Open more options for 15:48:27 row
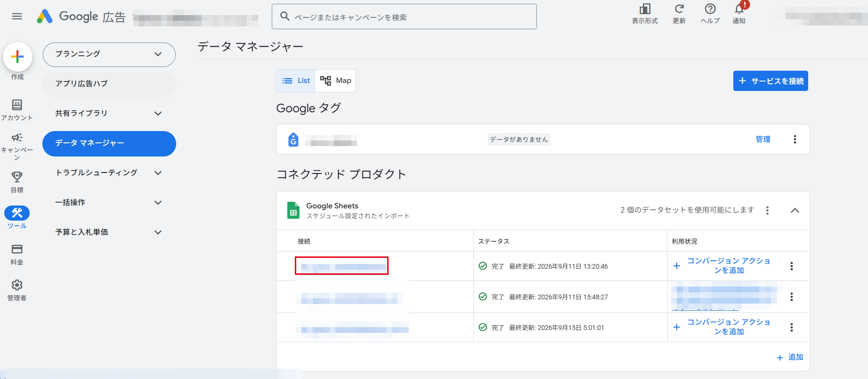Screen dimensions: 868x379 click(792, 297)
